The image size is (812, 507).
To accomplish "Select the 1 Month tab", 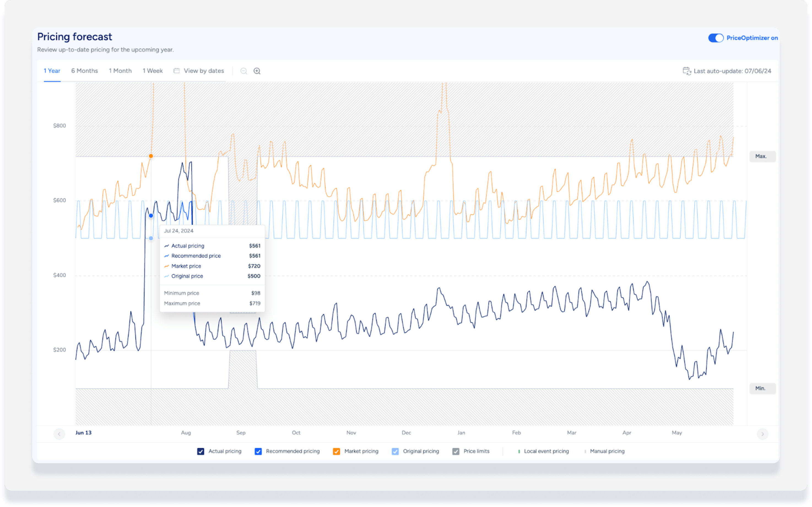I will [x=120, y=71].
